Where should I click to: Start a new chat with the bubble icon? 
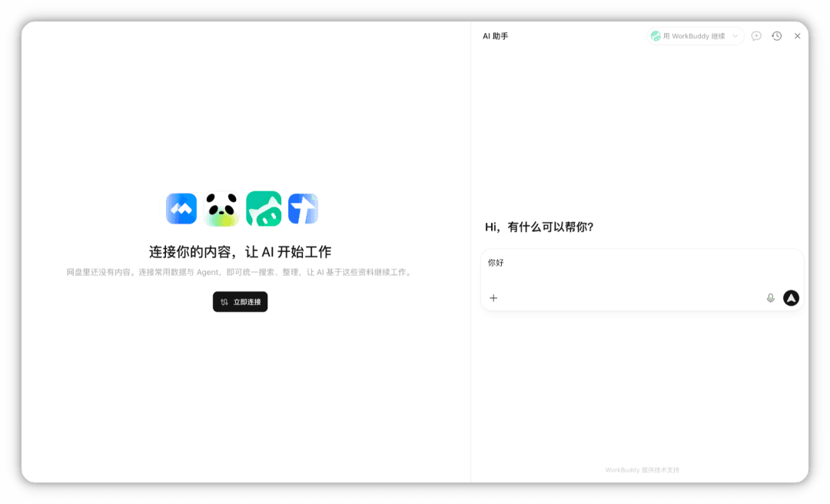(x=756, y=36)
